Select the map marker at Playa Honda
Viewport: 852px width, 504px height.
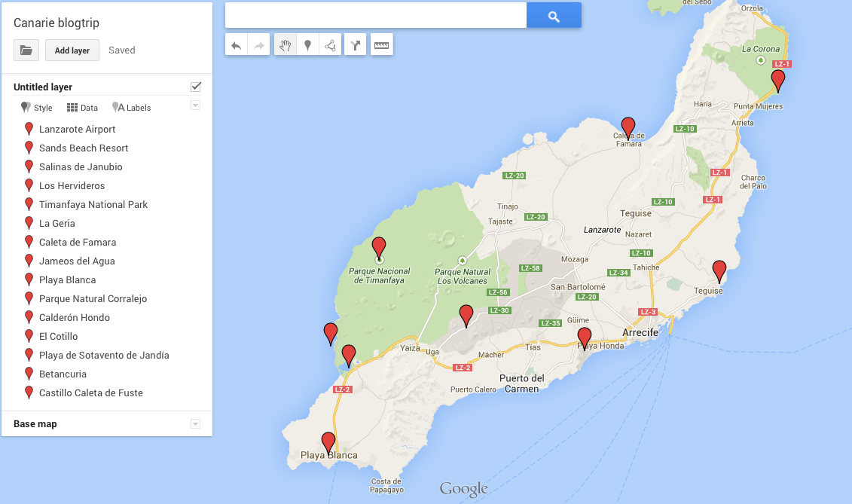coord(584,339)
